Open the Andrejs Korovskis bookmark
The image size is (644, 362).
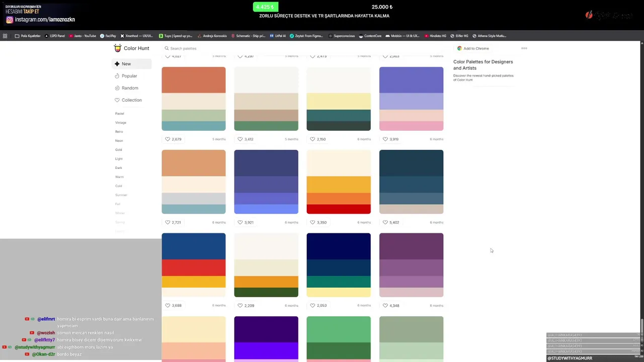[x=212, y=36]
